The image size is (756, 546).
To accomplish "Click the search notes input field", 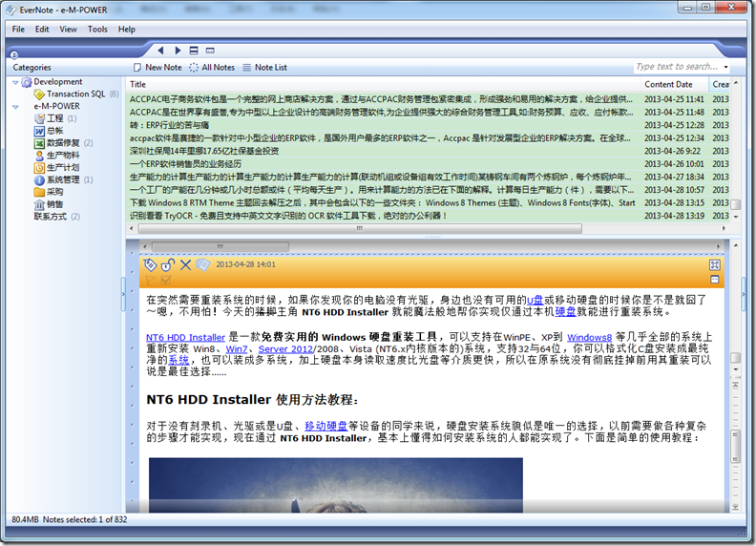I will click(x=678, y=67).
